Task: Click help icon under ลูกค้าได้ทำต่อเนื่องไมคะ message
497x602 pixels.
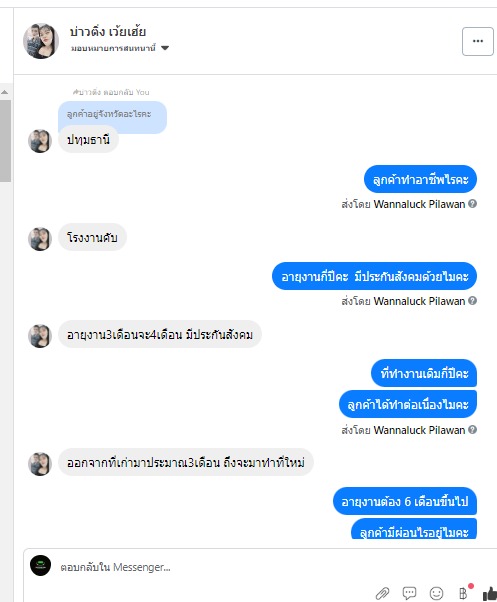Action: [473, 430]
